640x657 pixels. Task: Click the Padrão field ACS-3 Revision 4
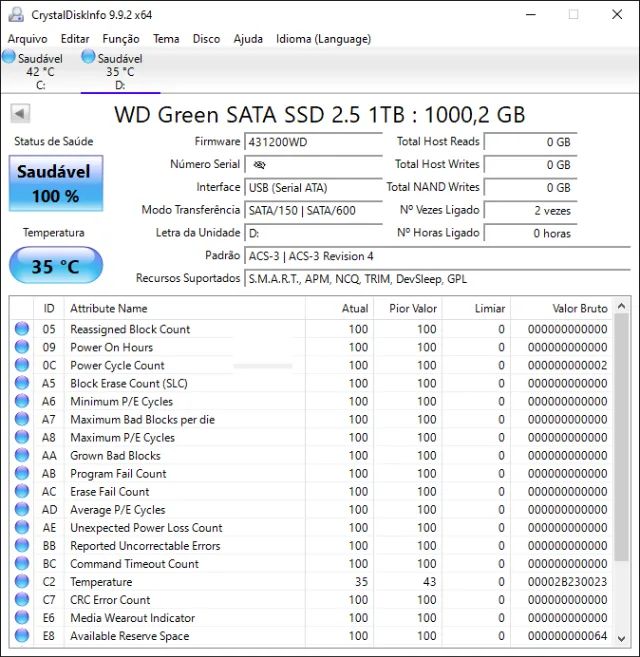coord(438,256)
